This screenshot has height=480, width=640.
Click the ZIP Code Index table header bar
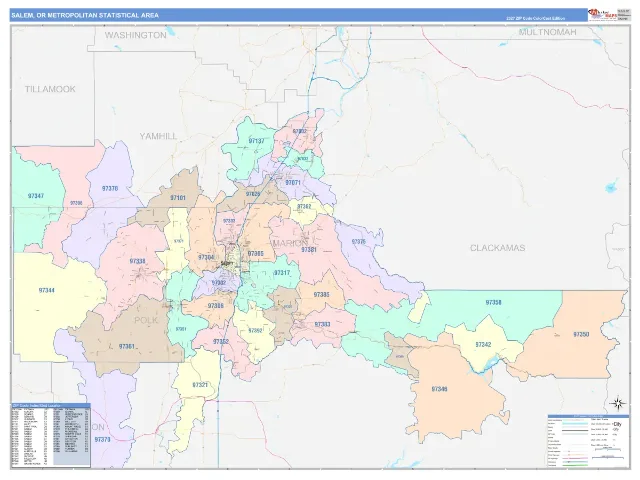[x=51, y=405]
